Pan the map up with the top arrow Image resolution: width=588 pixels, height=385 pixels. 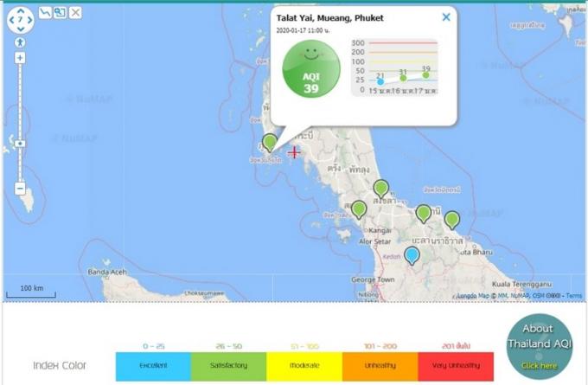tap(21, 11)
